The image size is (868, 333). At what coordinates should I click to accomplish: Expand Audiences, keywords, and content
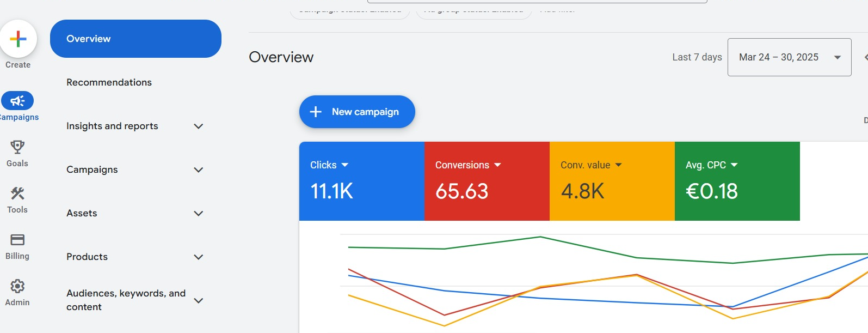tap(199, 300)
